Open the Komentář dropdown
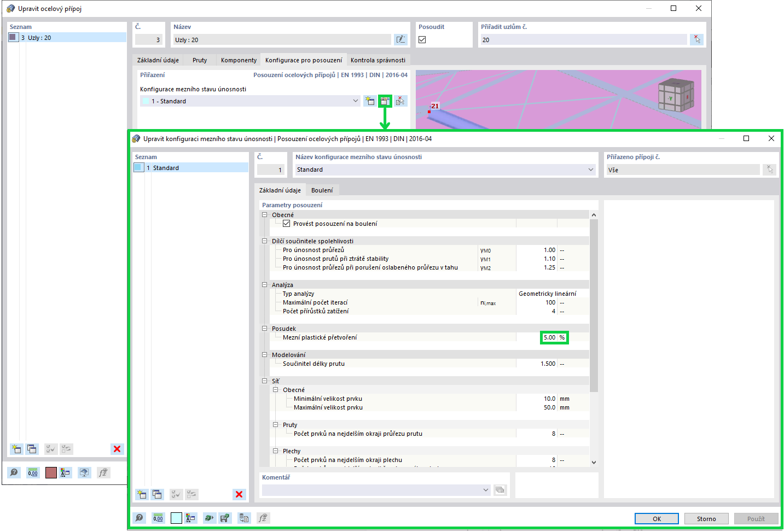The height and width of the screenshot is (532, 784). tap(376, 490)
